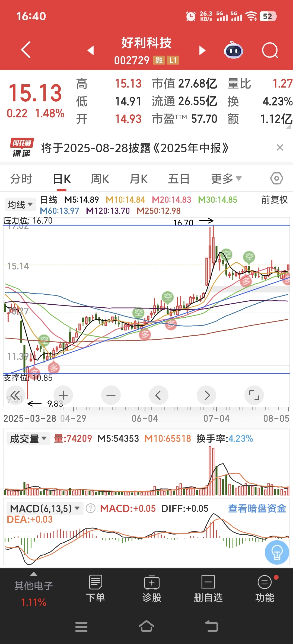Tap the current price 15.13
The width and height of the screenshot is (293, 644).
pyautogui.click(x=35, y=93)
